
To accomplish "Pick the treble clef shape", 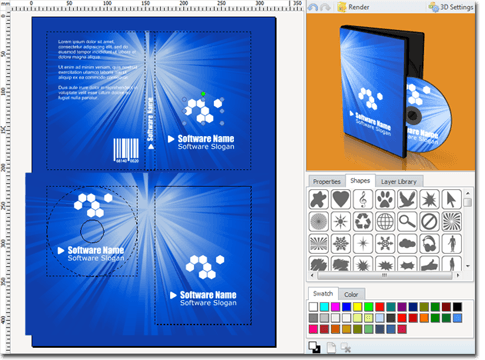I will [x=363, y=199].
